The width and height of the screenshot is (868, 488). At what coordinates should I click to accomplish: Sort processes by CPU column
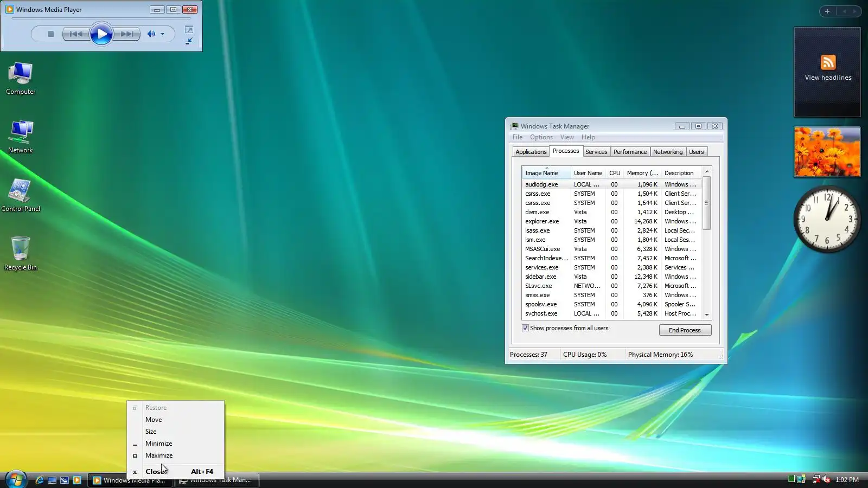615,173
